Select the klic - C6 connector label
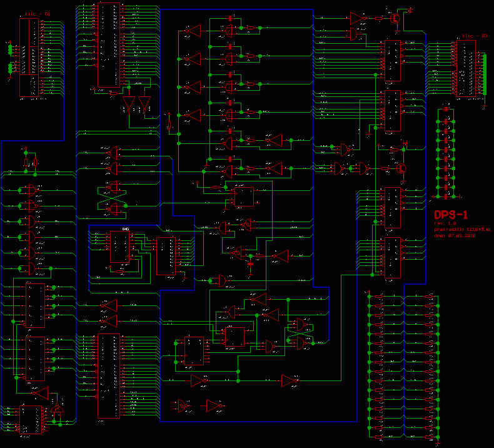Screen dimensions: 494x448 [x=37, y=13]
